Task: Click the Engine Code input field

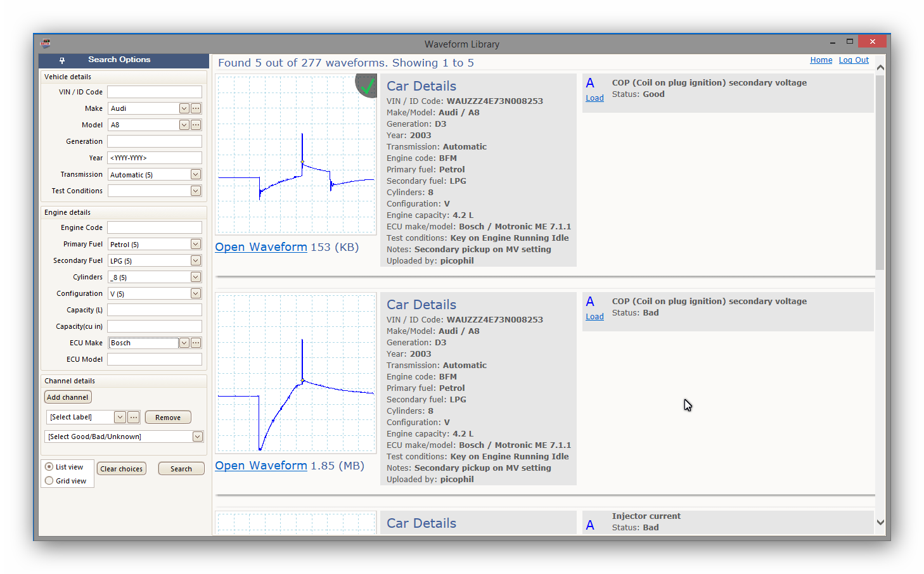Action: click(155, 227)
